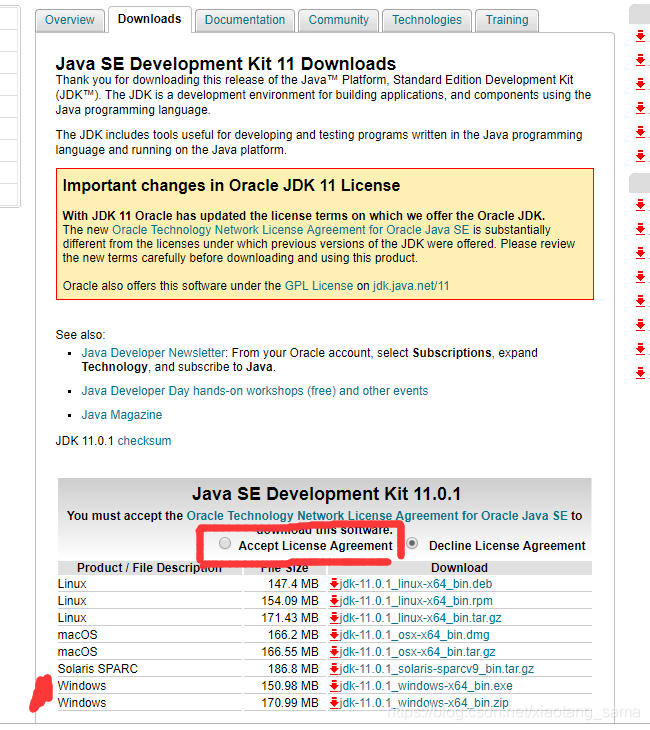Click download icon for osx-x64_bin.dmg
650x730 pixels.
click(334, 635)
